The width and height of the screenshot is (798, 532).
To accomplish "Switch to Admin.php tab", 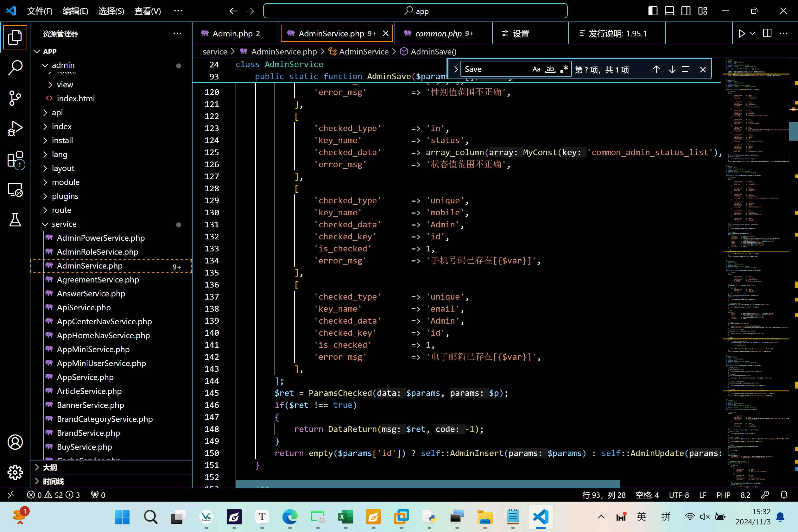I will point(236,33).
